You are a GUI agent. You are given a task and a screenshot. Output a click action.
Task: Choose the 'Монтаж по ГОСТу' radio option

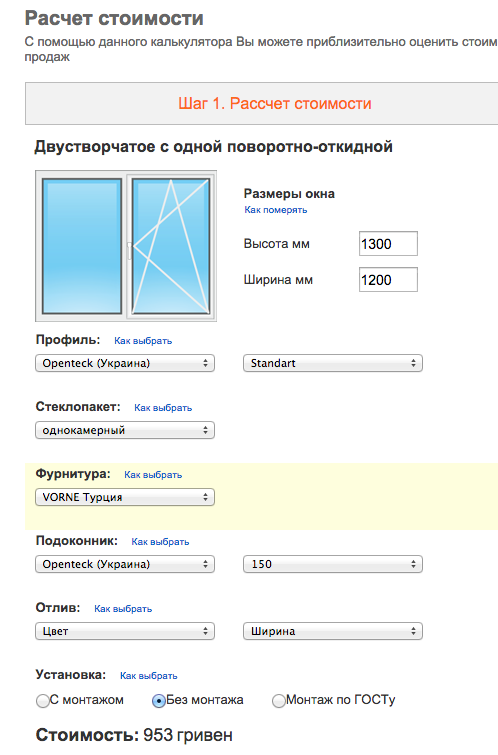pos(278,701)
